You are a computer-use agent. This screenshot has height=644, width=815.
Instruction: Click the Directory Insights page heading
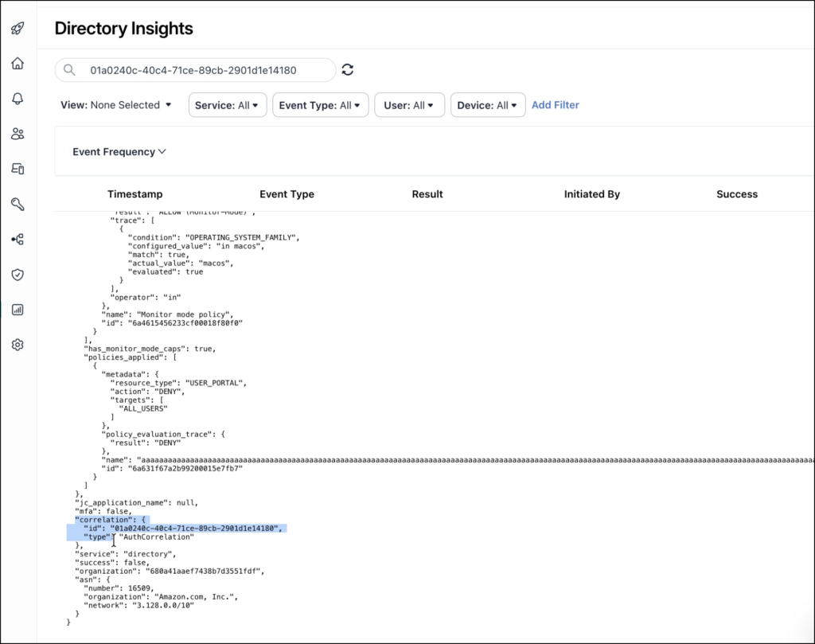click(123, 28)
